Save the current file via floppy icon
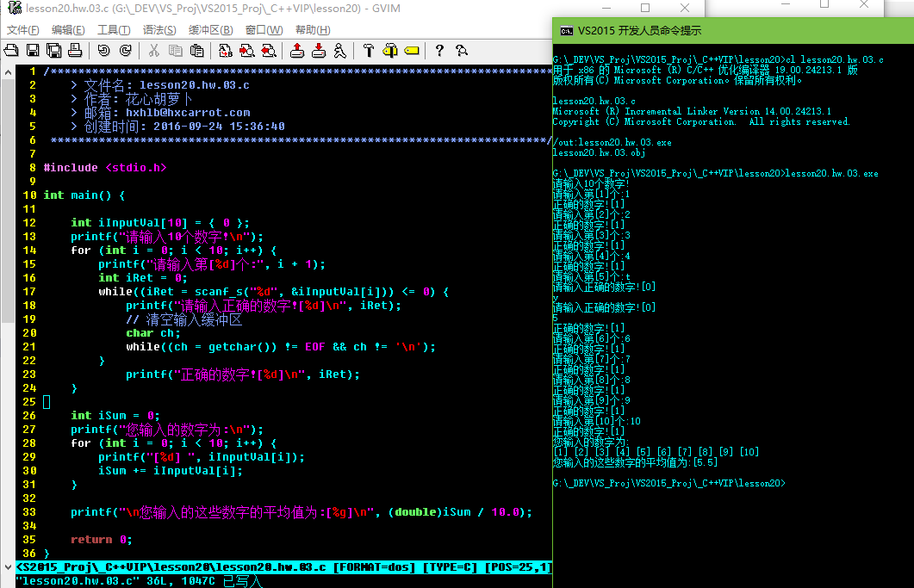The width and height of the screenshot is (914, 588). [x=33, y=51]
